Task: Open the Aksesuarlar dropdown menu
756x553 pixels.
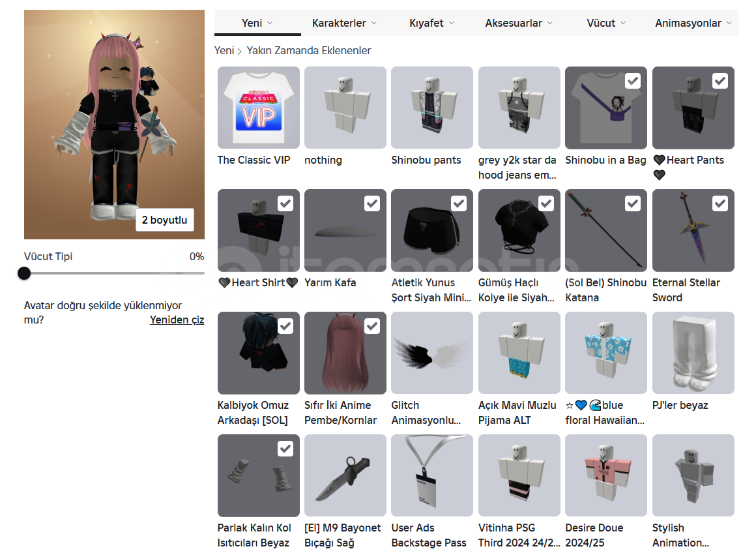Action: coord(519,23)
